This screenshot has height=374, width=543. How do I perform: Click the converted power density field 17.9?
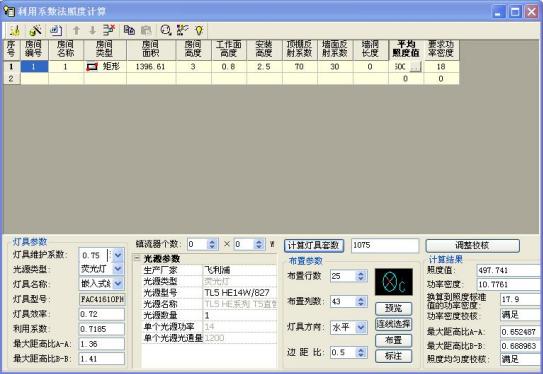[x=520, y=299]
